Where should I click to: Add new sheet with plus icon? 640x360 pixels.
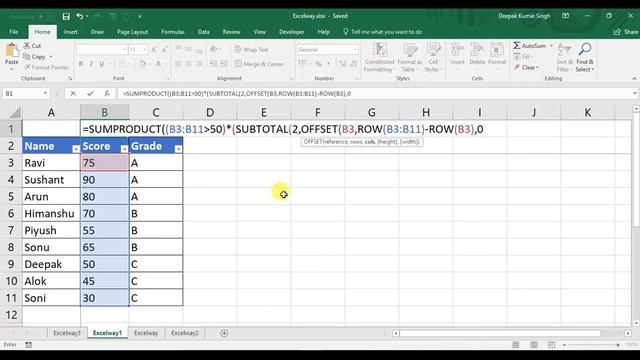tap(224, 333)
